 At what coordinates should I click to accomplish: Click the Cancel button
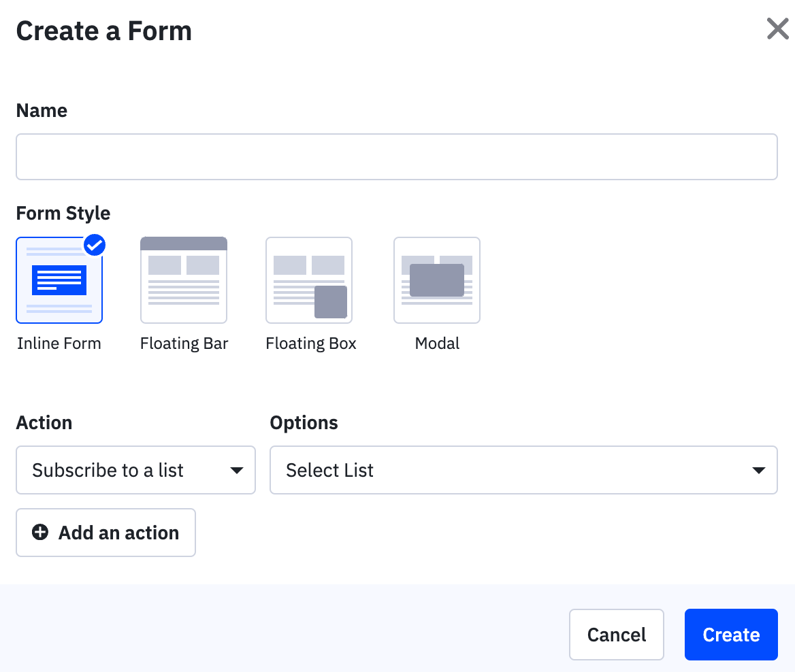point(616,634)
